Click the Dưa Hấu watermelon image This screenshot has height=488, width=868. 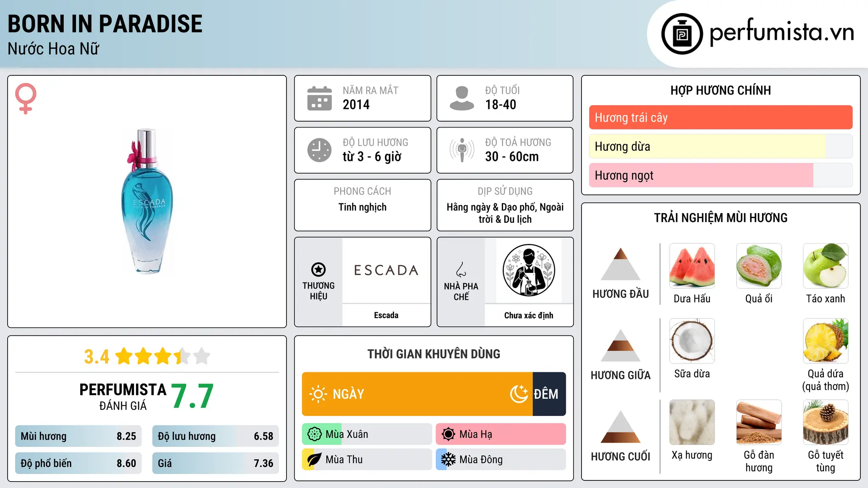click(x=692, y=266)
